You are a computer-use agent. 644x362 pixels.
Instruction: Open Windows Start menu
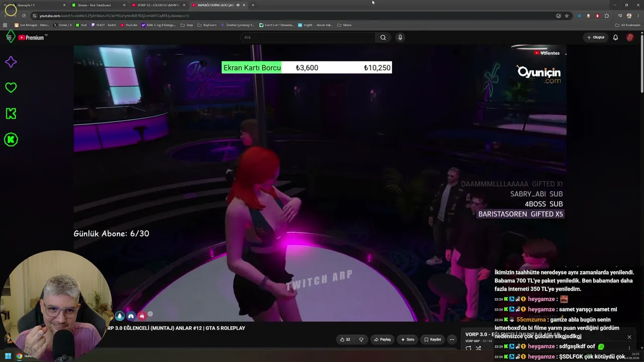pyautogui.click(x=8, y=356)
